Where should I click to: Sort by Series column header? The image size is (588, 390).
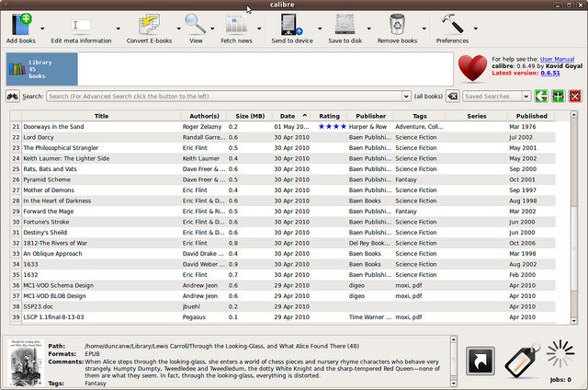pyautogui.click(x=477, y=116)
